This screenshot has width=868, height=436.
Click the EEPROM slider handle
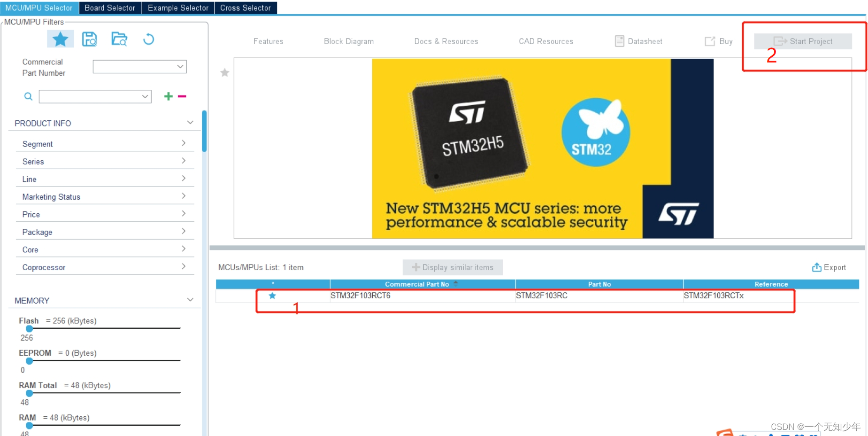[29, 361]
